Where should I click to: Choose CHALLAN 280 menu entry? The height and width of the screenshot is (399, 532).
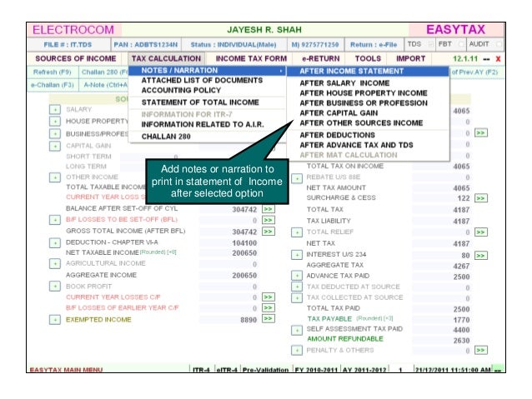point(208,137)
